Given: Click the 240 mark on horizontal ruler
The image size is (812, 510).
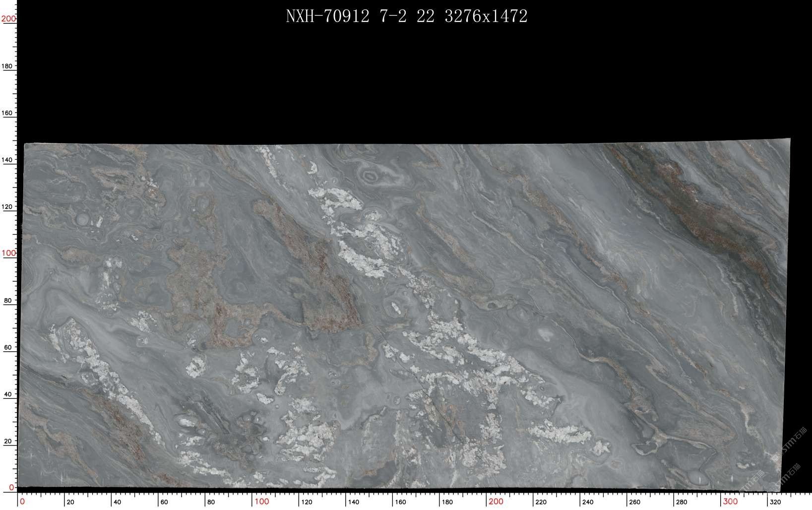Looking at the screenshot, I should coord(588,502).
